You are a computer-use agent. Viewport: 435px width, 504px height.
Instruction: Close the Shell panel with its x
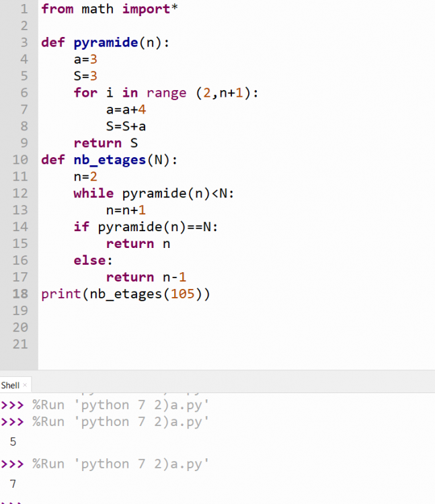pos(25,385)
